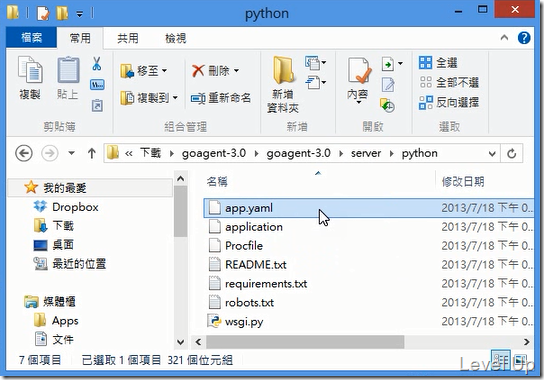Switch to the Share (共用) tab
Screen dimensions: 544x380
[128, 38]
